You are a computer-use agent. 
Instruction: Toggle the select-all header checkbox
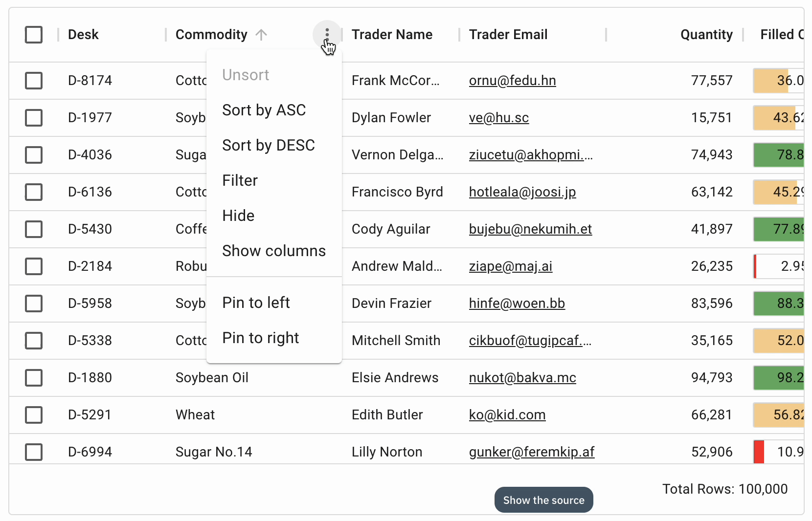[x=34, y=35]
